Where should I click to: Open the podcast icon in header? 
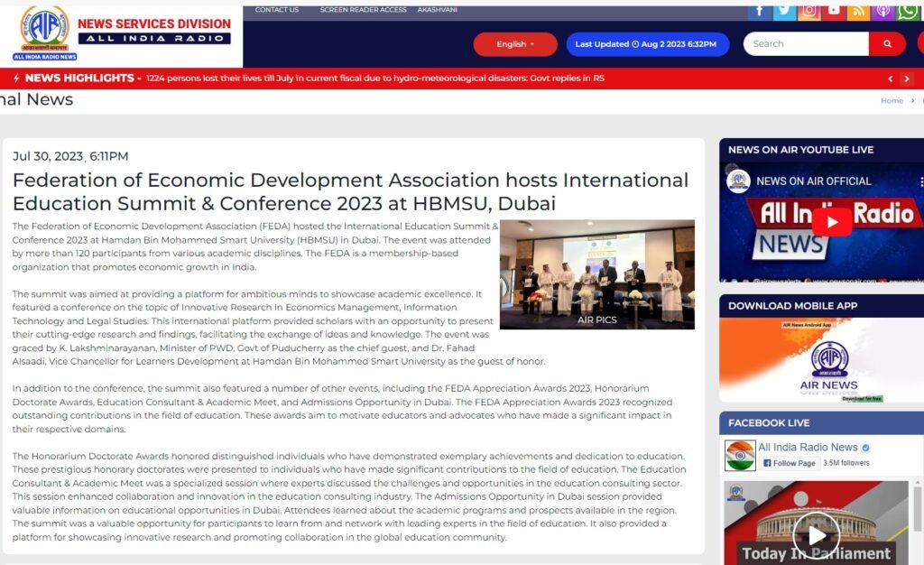pos(882,12)
